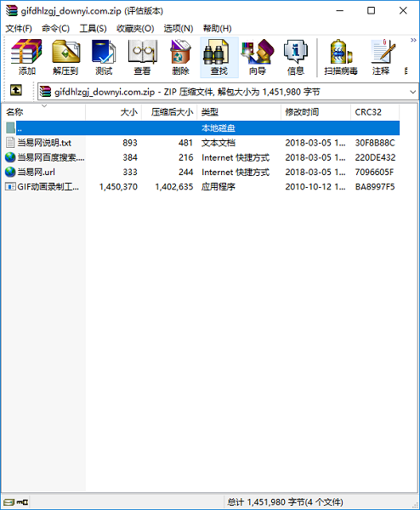Sort by Packed Size (压缩后大小) header
Screen dimensions: 420x510
169,112
